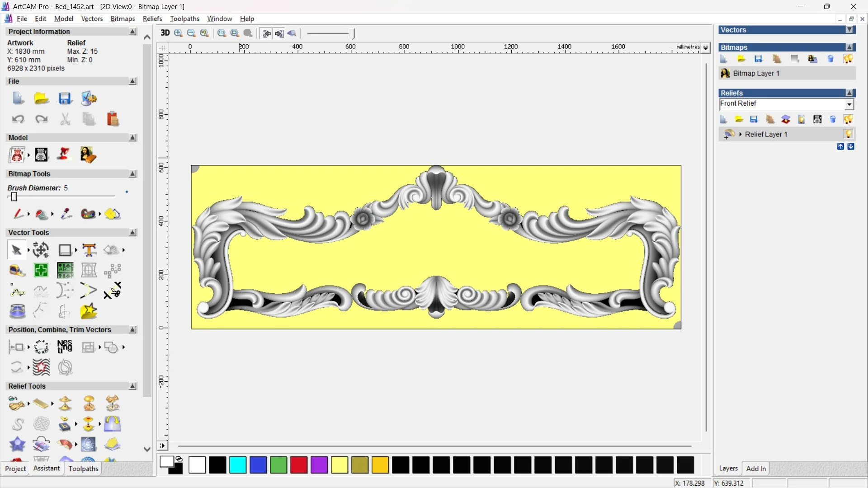Viewport: 868px width, 488px height.
Task: Select the Create Rectangle vector tool
Action: pos(65,250)
